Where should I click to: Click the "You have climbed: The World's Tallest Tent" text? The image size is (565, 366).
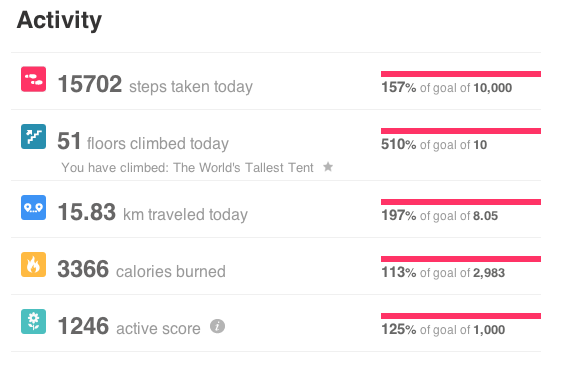[x=187, y=168]
